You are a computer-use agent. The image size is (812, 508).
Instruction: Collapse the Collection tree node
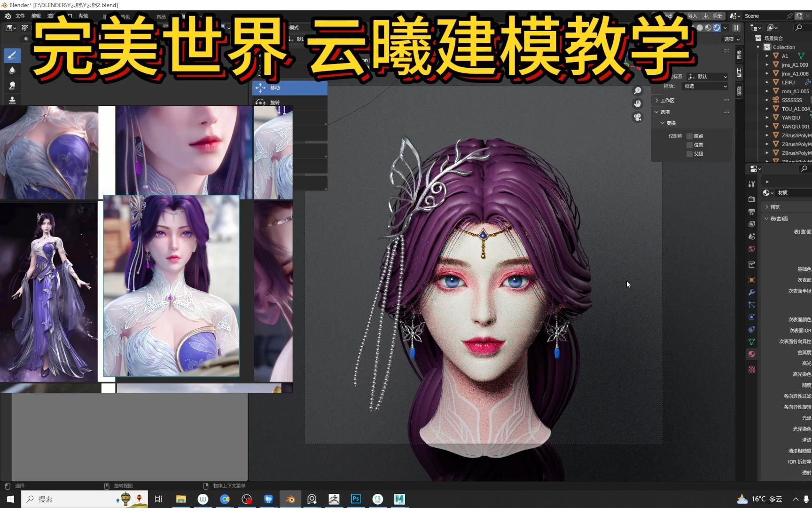758,47
